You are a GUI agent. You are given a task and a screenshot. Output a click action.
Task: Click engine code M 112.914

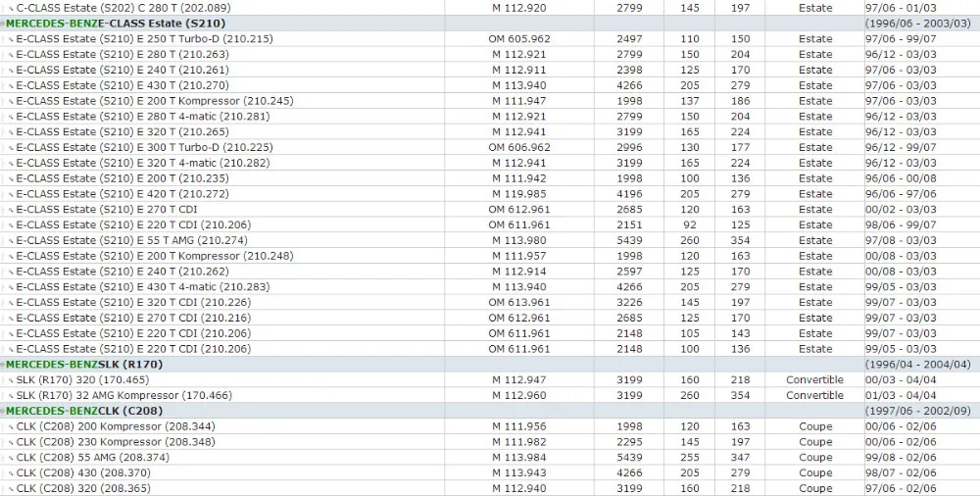pyautogui.click(x=519, y=272)
